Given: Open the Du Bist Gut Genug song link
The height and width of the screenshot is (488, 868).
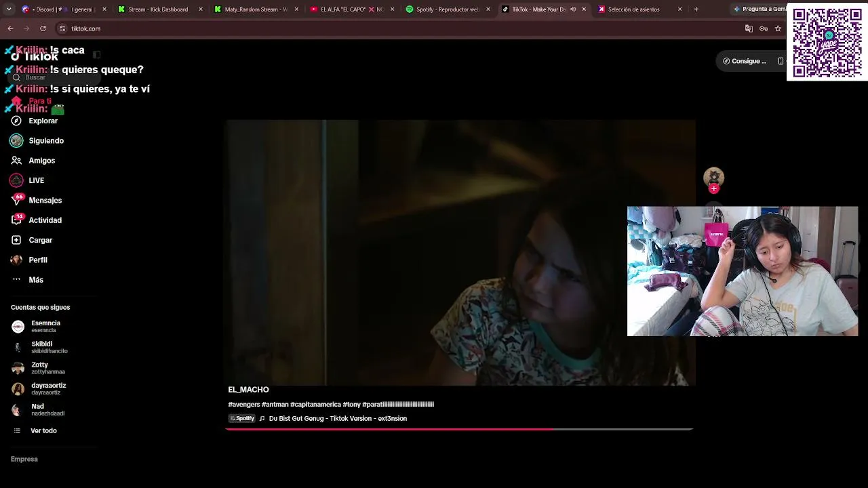Looking at the screenshot, I should (338, 418).
